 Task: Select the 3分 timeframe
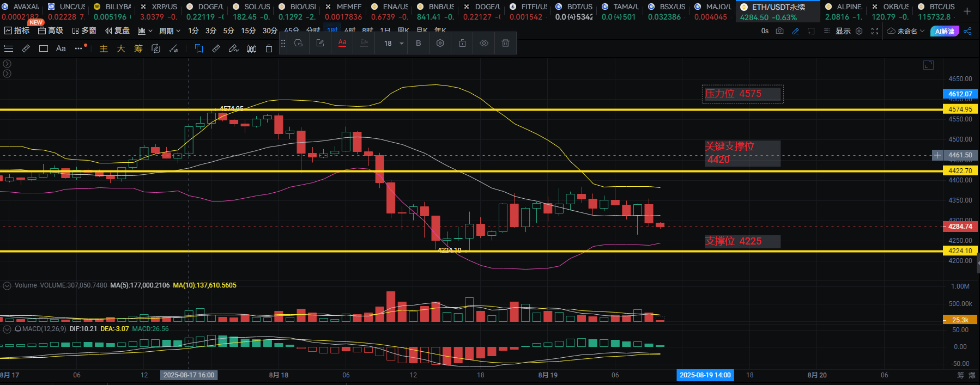click(x=211, y=31)
